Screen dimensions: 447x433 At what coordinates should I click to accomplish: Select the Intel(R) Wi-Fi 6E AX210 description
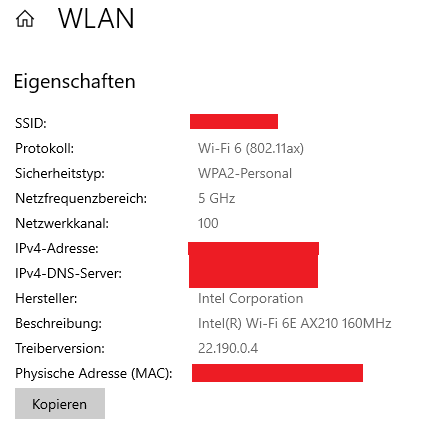pyautogui.click(x=295, y=323)
